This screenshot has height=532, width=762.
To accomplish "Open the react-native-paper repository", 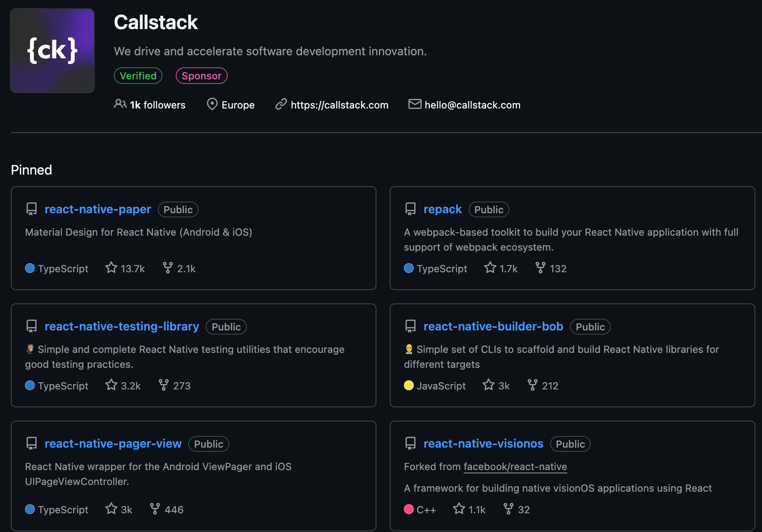I will click(x=98, y=209).
